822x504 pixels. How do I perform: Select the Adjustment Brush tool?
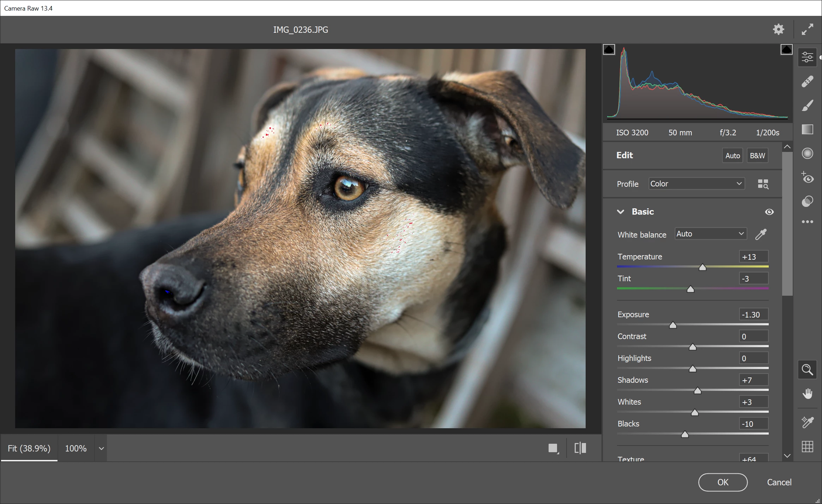(807, 105)
